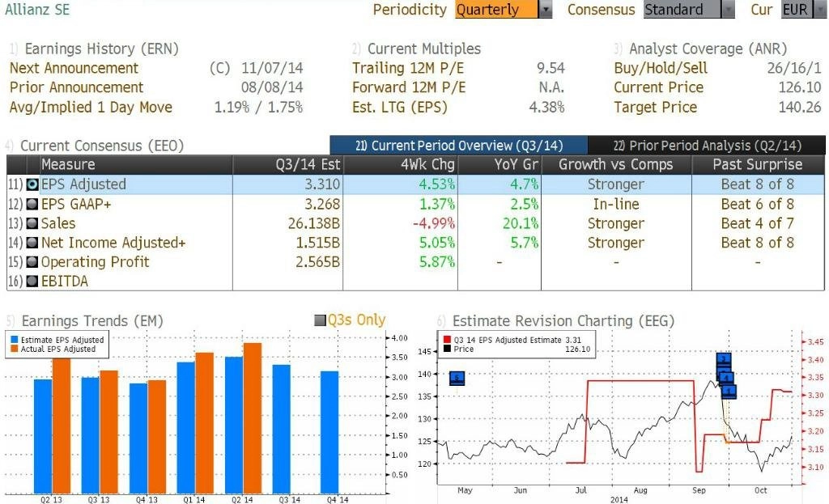Click the black Price legend swatch
This screenshot has height=504, width=829.
447,349
